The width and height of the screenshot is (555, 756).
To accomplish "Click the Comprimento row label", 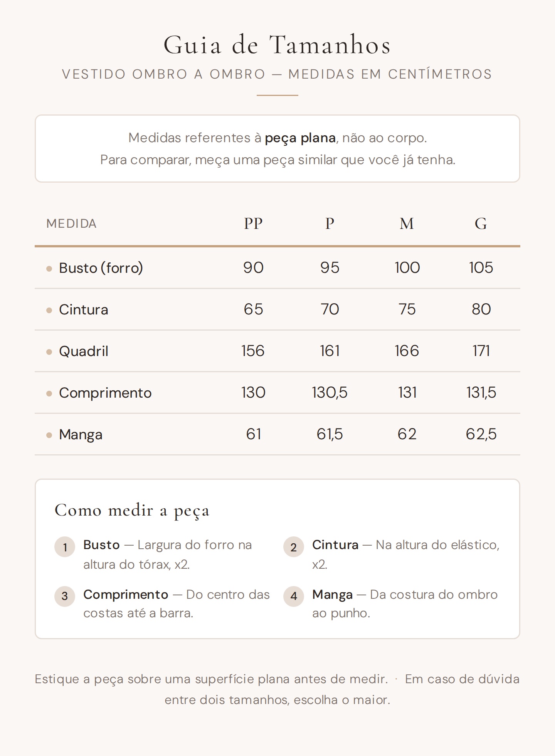I will point(105,393).
